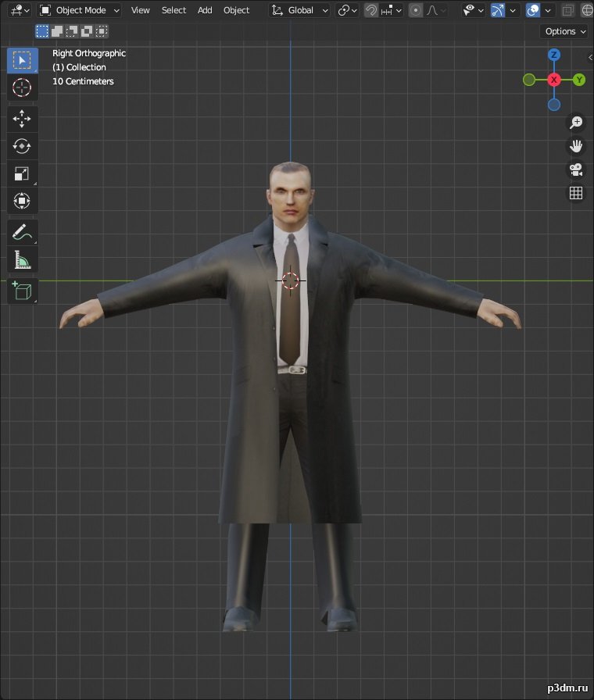Activate the Rotate tool
This screenshot has height=700, width=594.
coord(22,146)
